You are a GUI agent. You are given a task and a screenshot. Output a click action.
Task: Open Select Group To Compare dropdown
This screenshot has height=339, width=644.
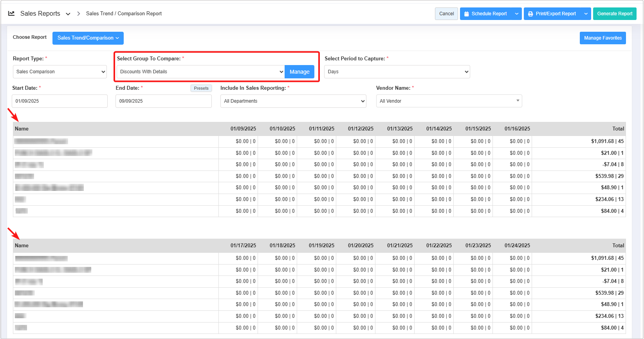[201, 72]
